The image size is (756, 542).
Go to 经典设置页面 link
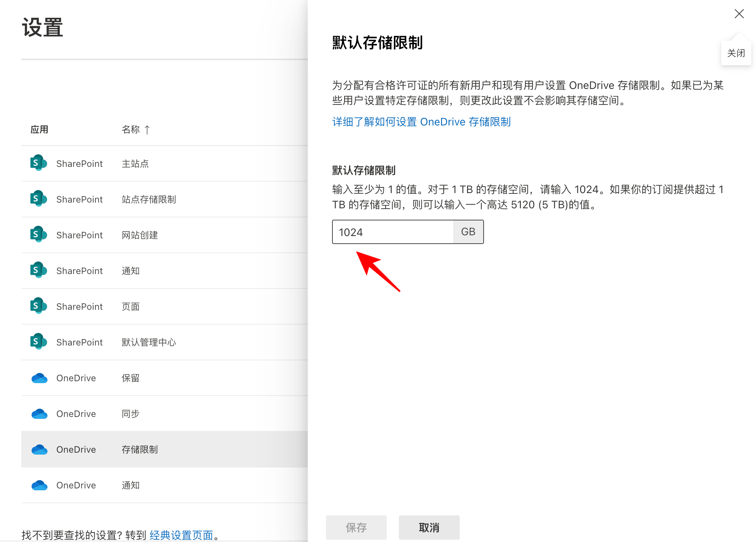pos(181,535)
